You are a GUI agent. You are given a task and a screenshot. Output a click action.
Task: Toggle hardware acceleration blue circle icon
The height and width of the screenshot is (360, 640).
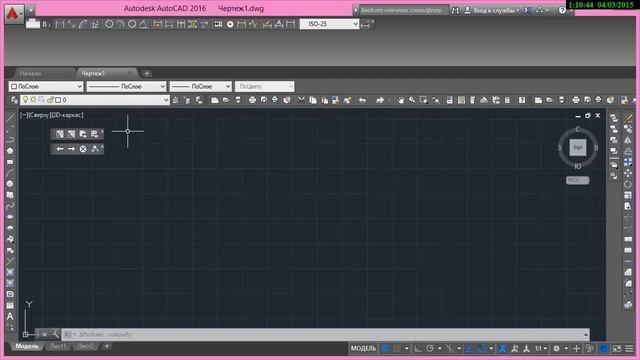click(603, 349)
